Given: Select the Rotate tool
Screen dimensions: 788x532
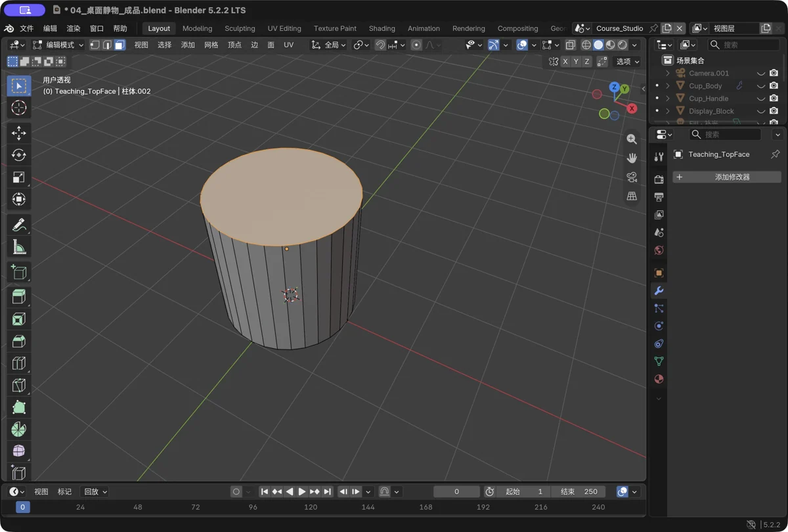Looking at the screenshot, I should 18,155.
